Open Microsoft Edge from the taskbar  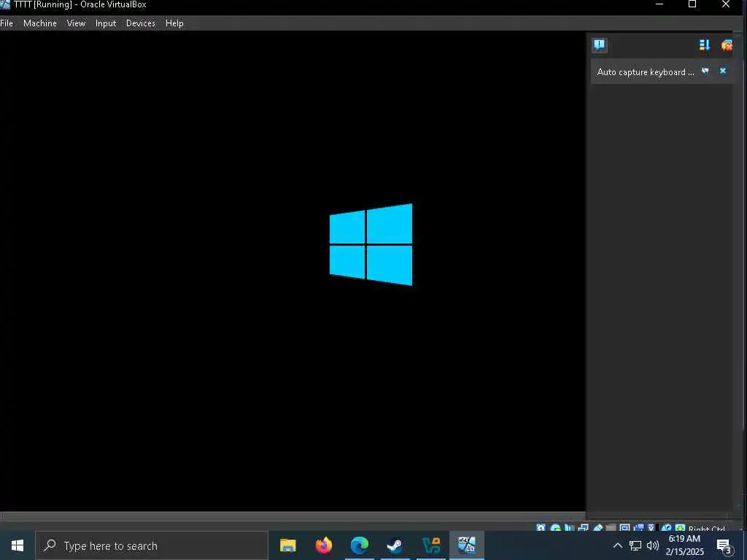[x=360, y=545]
